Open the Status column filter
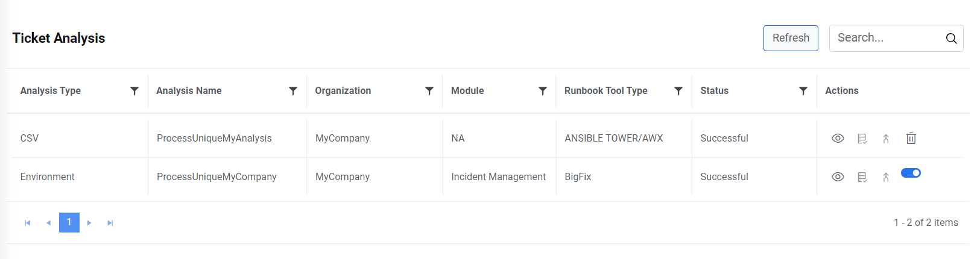Image resolution: width=980 pixels, height=259 pixels. (803, 91)
